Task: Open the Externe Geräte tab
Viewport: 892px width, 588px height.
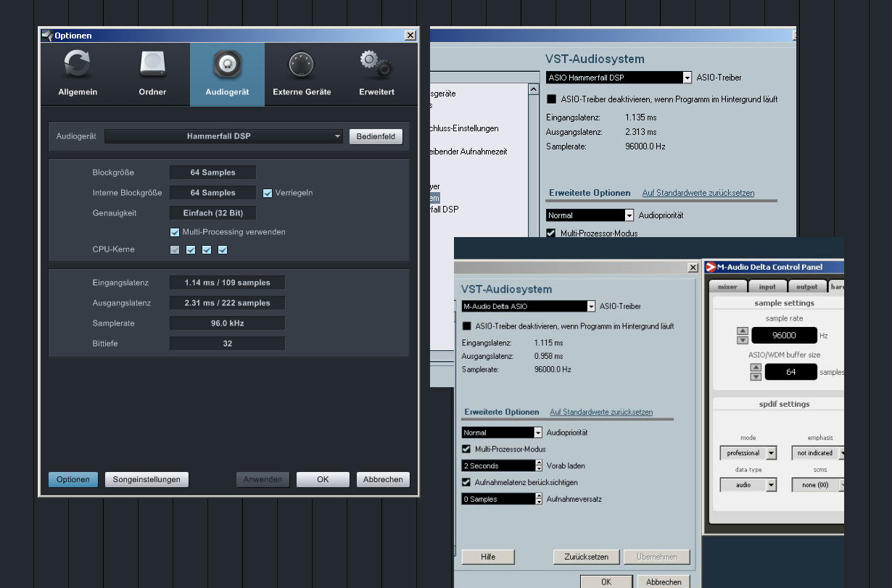Action: click(302, 75)
